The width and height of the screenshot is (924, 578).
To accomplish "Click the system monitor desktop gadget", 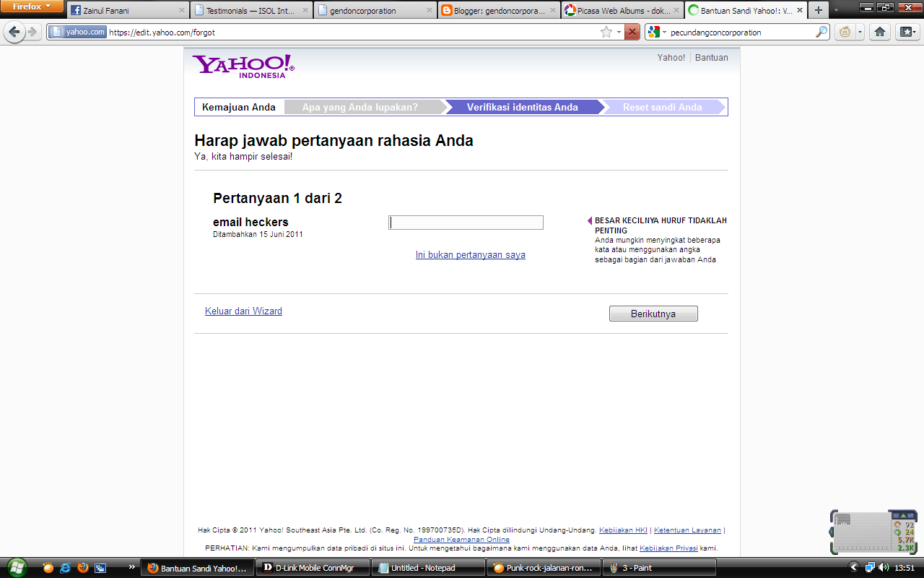I will coord(873,532).
